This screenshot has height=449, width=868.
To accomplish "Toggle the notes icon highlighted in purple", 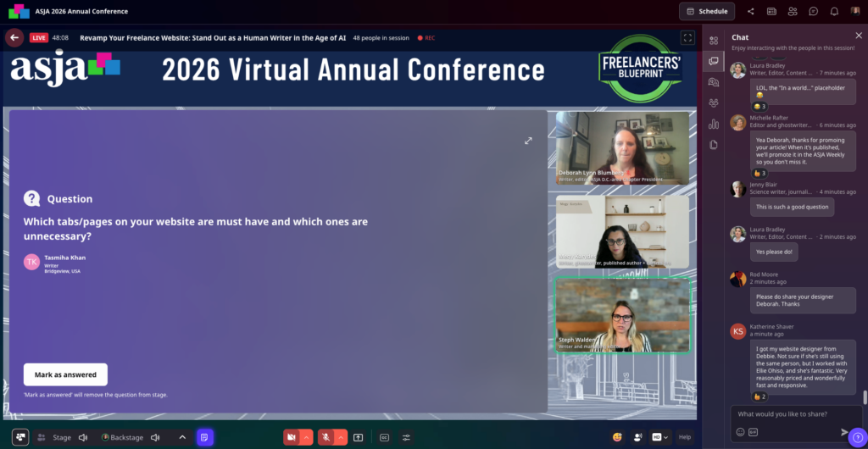I will [204, 437].
